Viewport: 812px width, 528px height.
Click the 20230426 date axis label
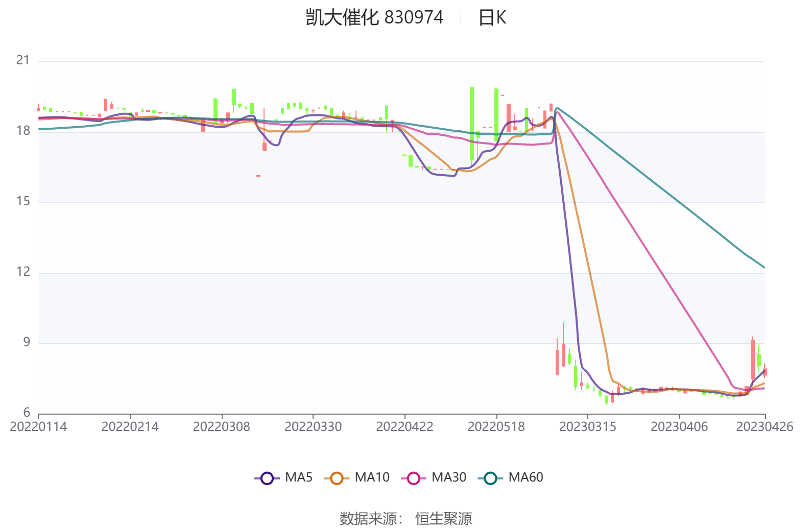(765, 426)
